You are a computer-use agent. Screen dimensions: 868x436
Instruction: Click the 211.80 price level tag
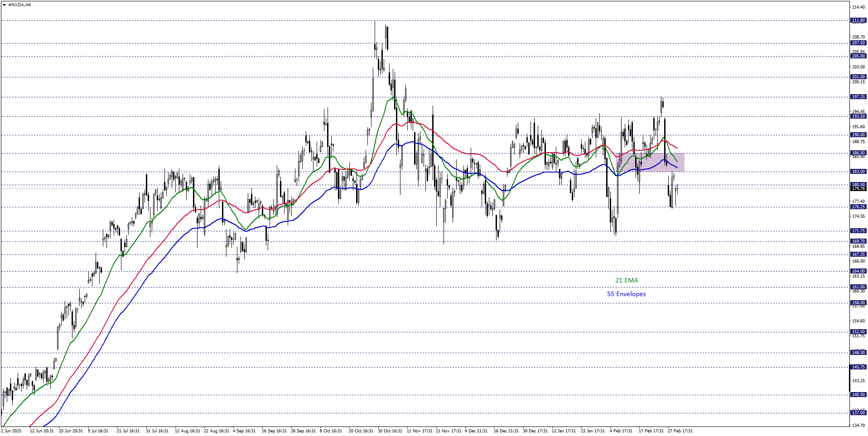point(858,20)
